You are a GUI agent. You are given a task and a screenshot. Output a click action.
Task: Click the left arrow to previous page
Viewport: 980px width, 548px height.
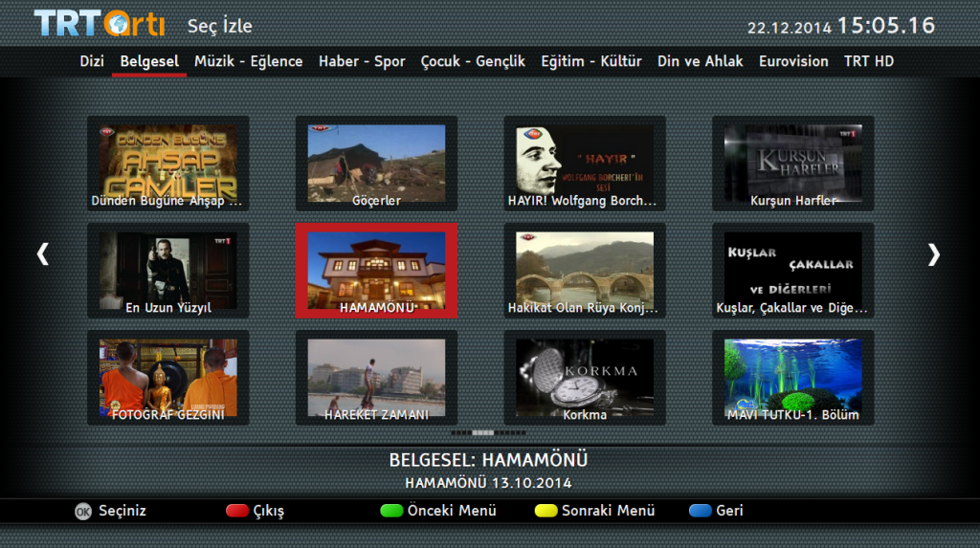tap(42, 253)
